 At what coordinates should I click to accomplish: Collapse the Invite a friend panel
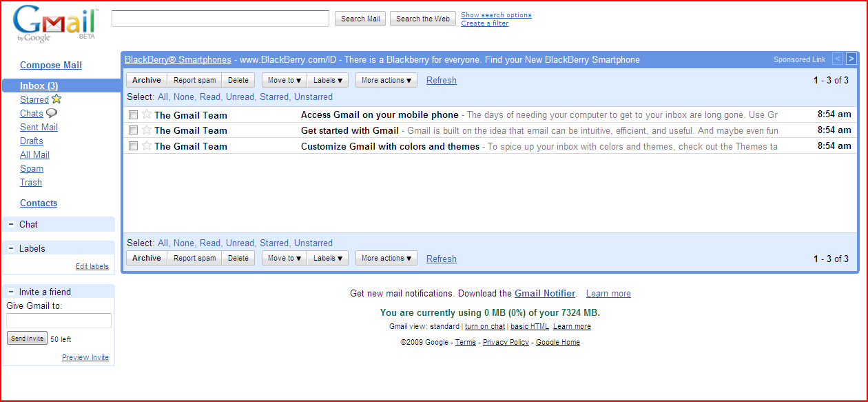click(11, 292)
